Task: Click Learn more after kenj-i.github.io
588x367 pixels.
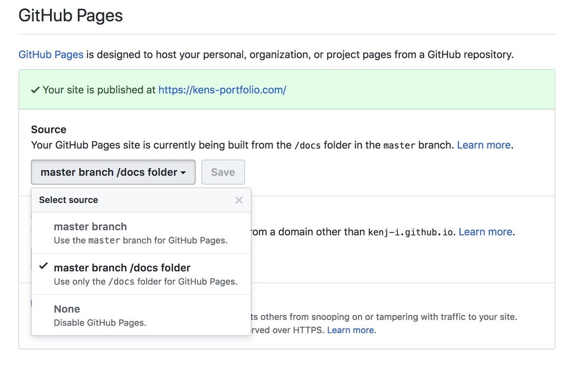Action: click(485, 232)
